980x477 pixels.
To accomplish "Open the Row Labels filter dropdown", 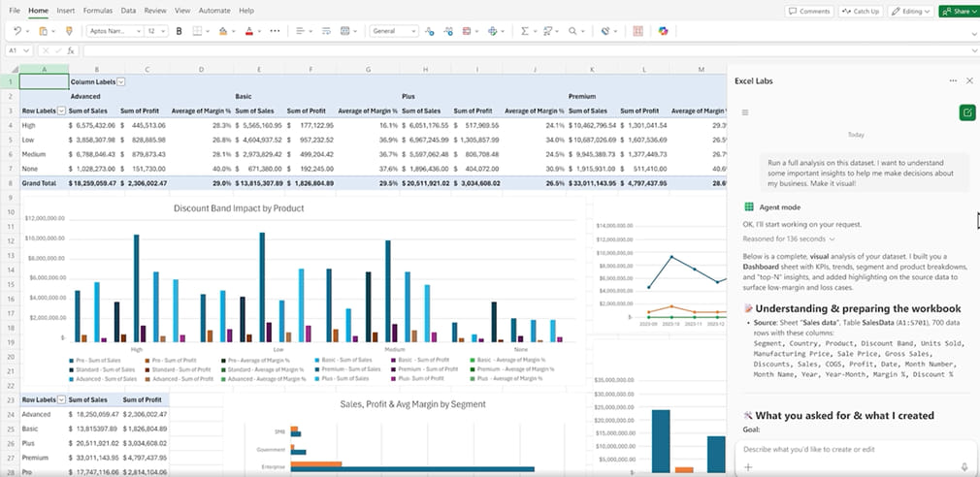I will [x=61, y=111].
